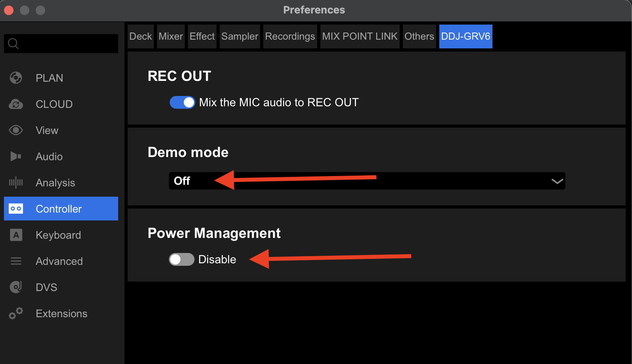Toggle the Power Management Disable switch
The width and height of the screenshot is (632, 364).
pos(182,259)
